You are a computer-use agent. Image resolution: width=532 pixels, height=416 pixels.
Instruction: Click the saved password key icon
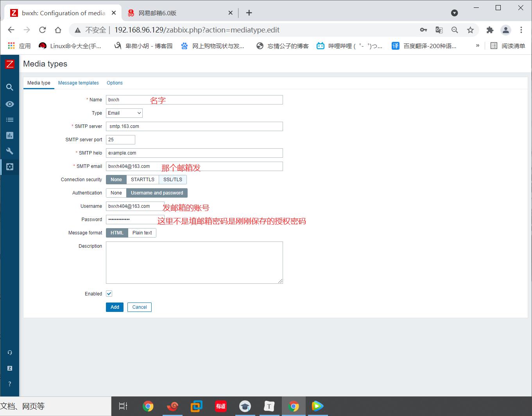[x=423, y=30]
